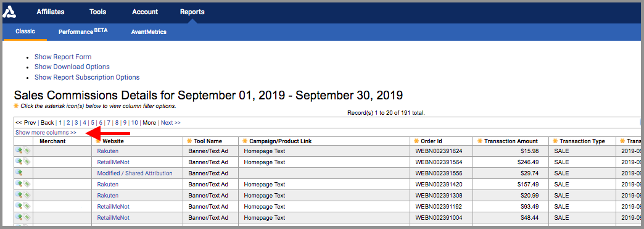The image size is (644, 229).
Task: Switch to the Classic tab
Action: click(x=25, y=31)
